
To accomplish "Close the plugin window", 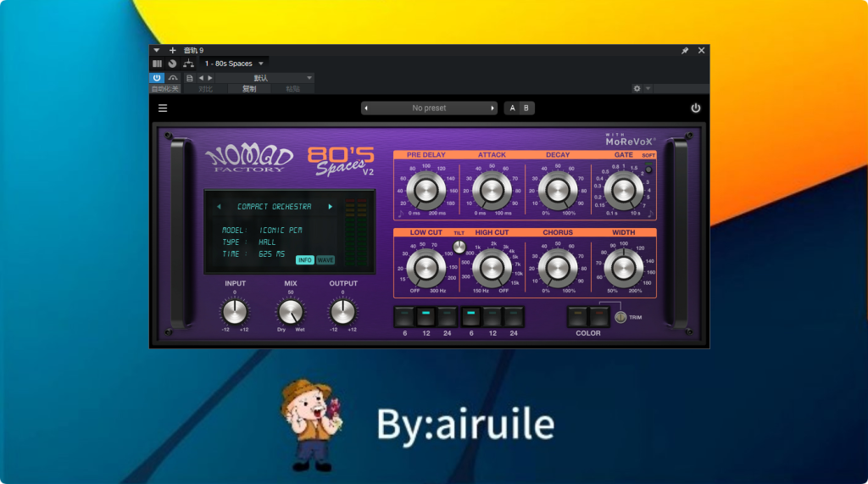I will pos(701,50).
